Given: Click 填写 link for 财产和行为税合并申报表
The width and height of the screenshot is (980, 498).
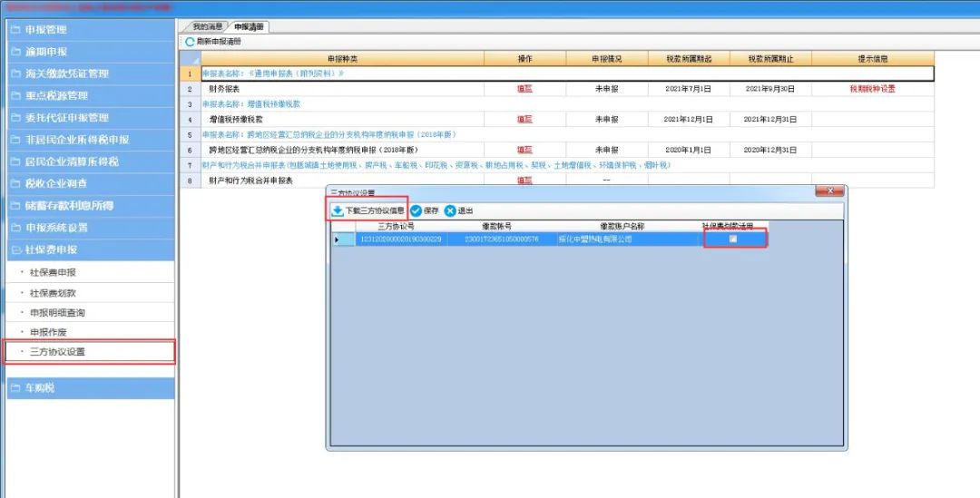Looking at the screenshot, I should point(524,181).
